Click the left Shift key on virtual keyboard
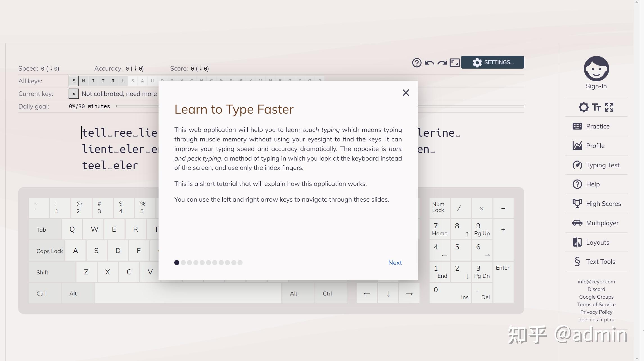The image size is (644, 361). pyautogui.click(x=52, y=272)
